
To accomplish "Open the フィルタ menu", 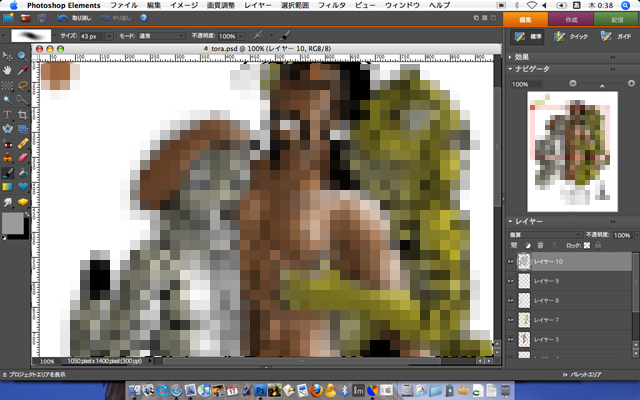I will pyautogui.click(x=331, y=5).
